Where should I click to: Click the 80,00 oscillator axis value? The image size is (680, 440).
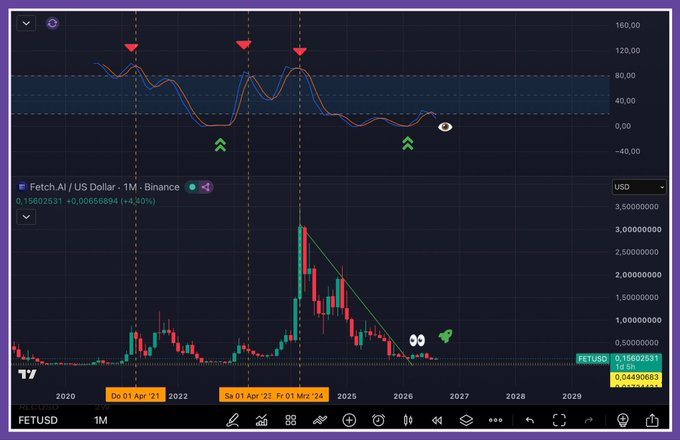[625, 75]
